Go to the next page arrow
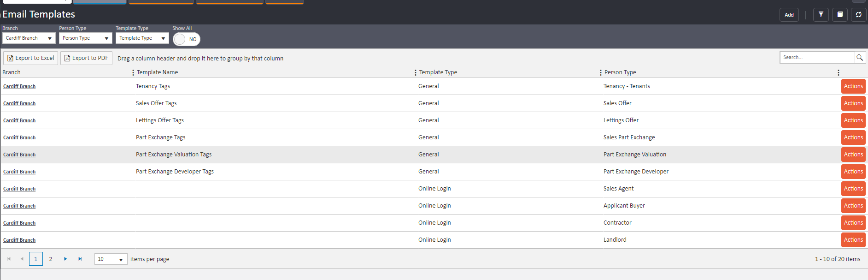Screen dimensions: 868x280 (65, 259)
